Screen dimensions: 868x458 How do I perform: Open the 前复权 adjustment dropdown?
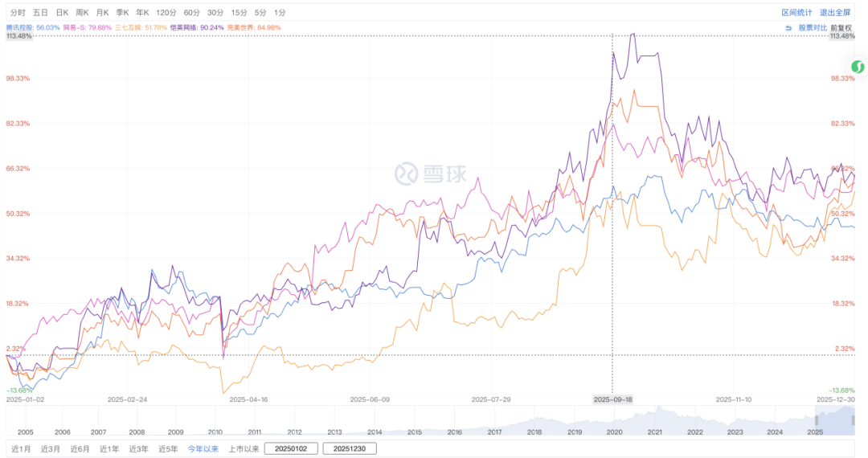841,27
